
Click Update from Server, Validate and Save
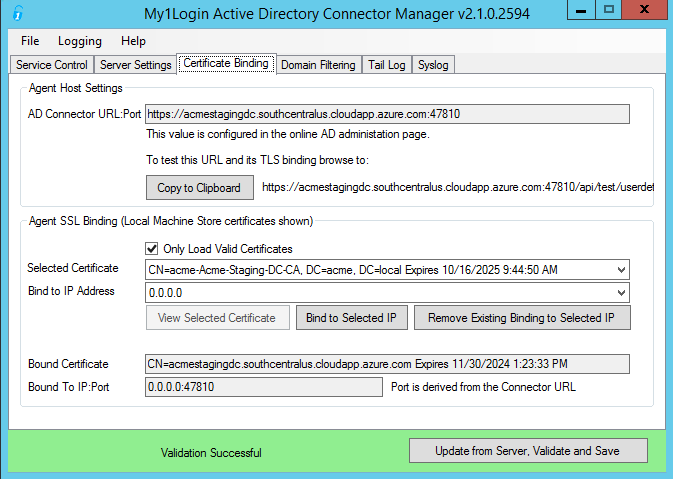click(x=528, y=451)
